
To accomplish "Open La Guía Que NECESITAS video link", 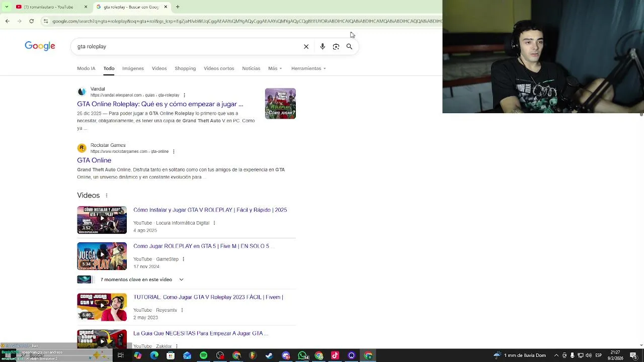I will (x=201, y=333).
